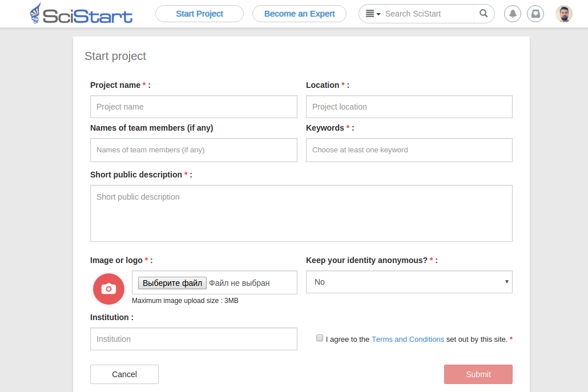The width and height of the screenshot is (588, 392).
Task: Click the Keep your identity anonymous label
Action: pyautogui.click(x=372, y=260)
